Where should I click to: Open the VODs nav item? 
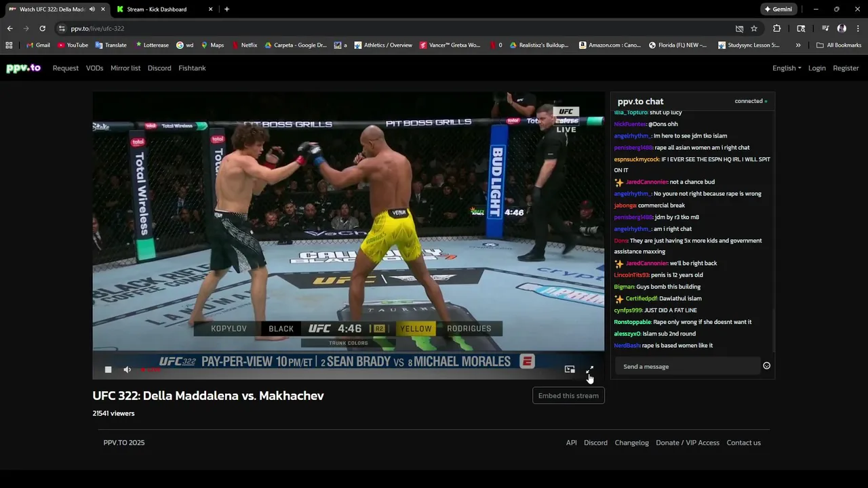94,68
